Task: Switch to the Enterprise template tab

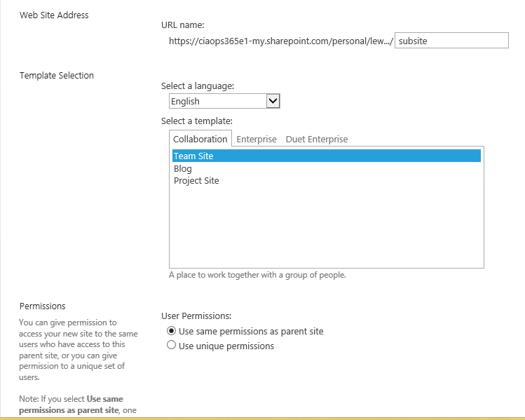Action: click(x=257, y=139)
